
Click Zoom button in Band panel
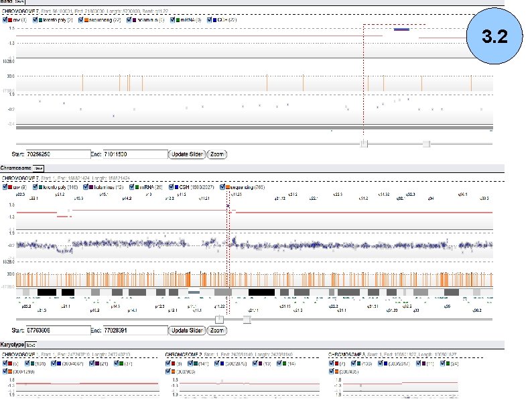(217, 154)
